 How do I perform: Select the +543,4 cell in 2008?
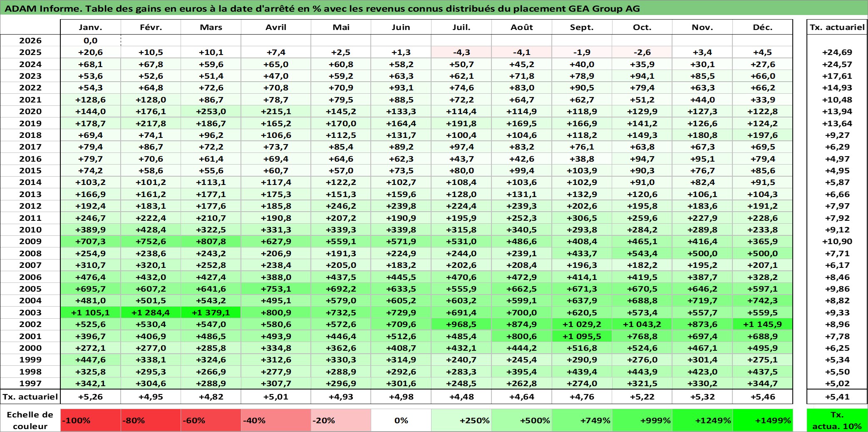click(642, 253)
